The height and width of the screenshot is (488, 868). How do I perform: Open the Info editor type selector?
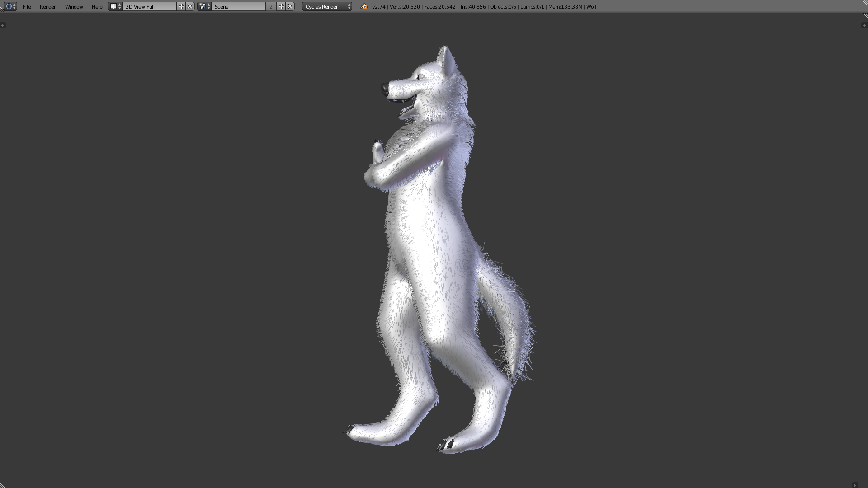pos(10,6)
